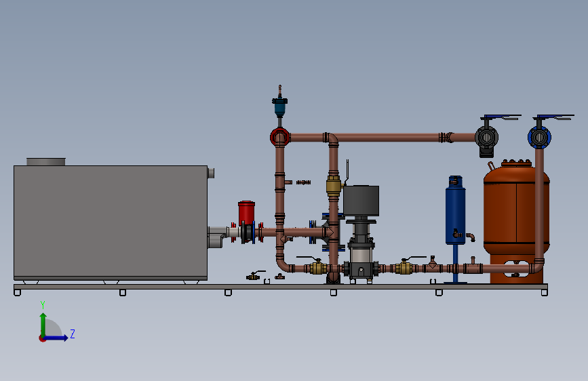
Task: Click the red ring flange at pipe junction
Action: [x=279, y=137]
